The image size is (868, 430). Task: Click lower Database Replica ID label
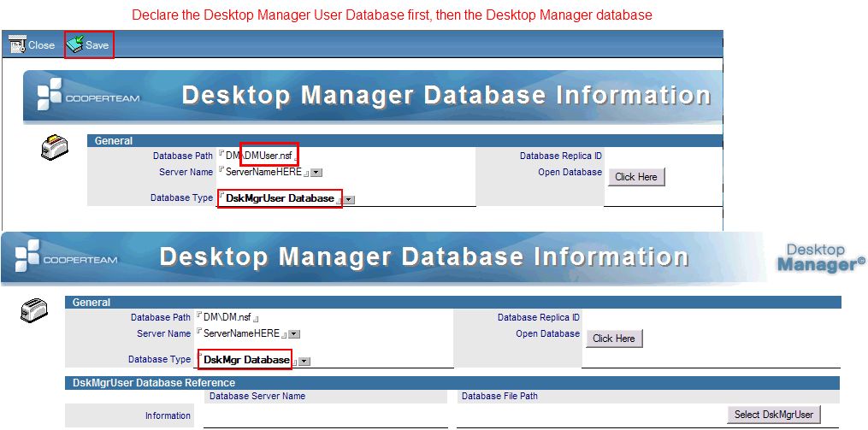pos(539,318)
